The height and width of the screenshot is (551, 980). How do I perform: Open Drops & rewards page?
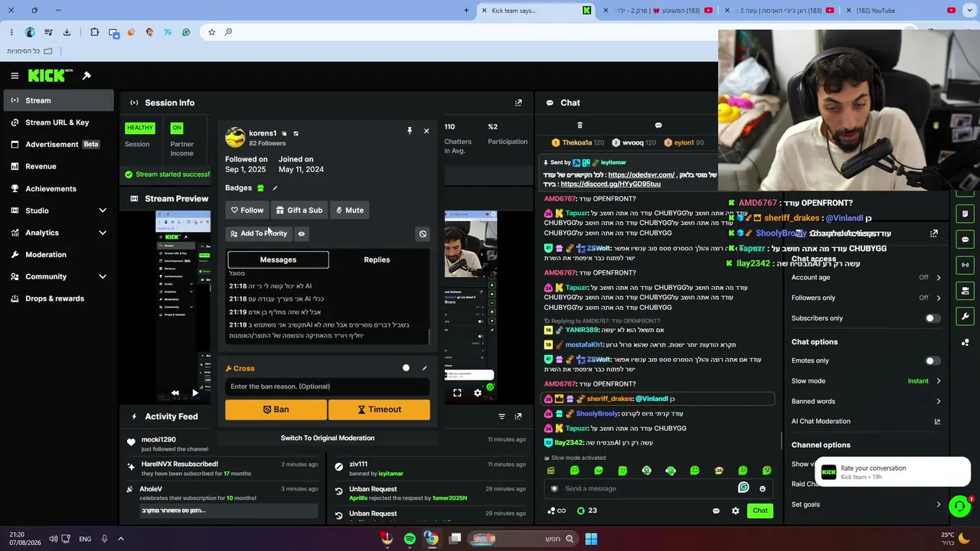click(x=58, y=298)
